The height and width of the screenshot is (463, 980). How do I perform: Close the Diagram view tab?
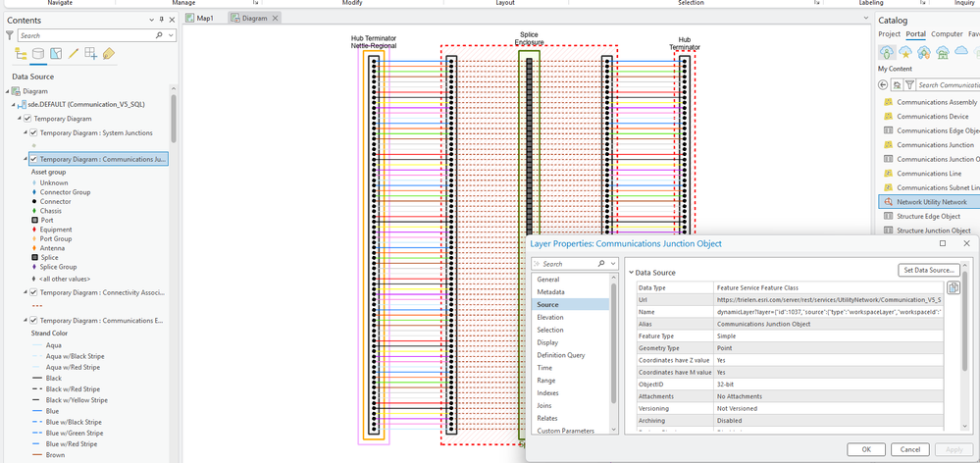pos(275,18)
